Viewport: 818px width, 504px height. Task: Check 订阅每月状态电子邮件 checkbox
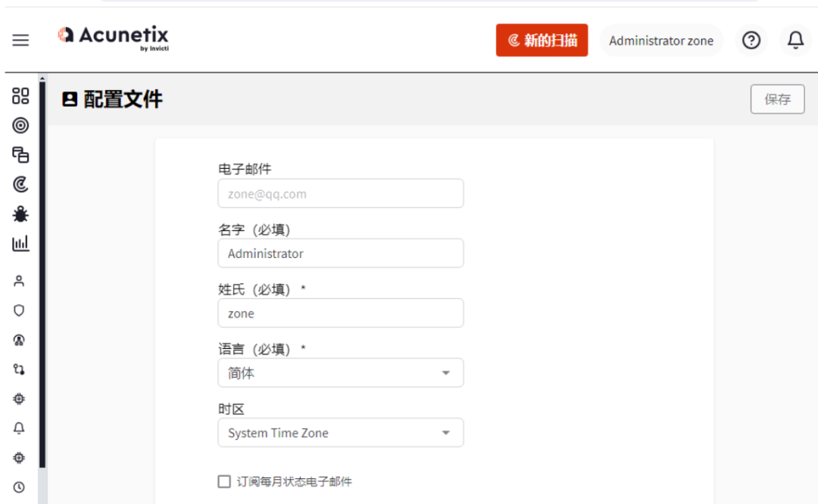(224, 481)
